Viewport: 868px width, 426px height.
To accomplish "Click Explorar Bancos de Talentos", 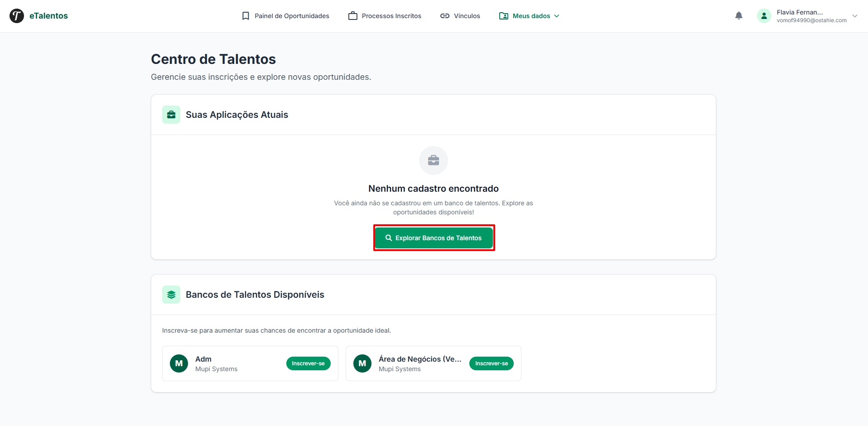I will 434,237.
